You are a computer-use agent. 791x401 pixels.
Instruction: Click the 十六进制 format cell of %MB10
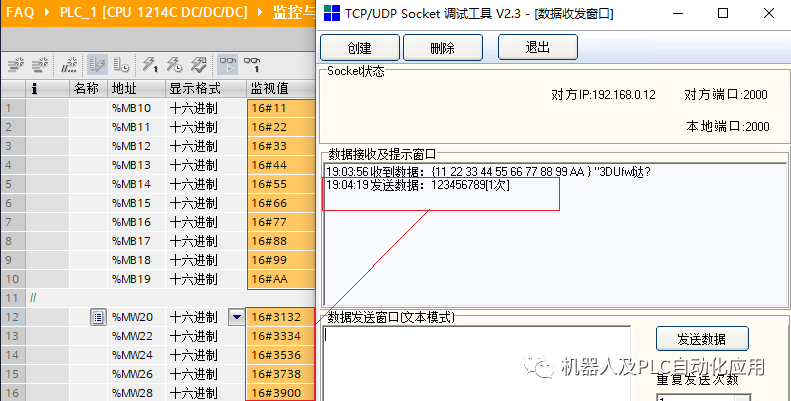[205, 108]
